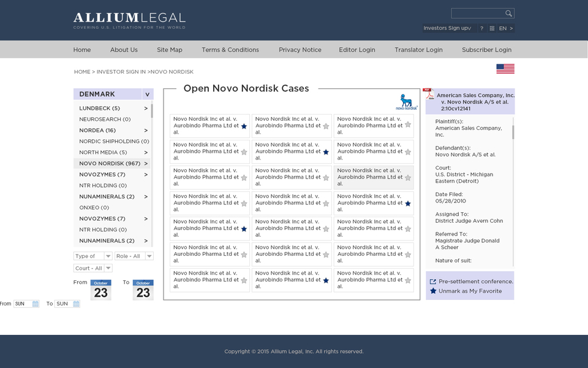Open the Role - All dropdown
The image size is (588, 368).
(134, 256)
